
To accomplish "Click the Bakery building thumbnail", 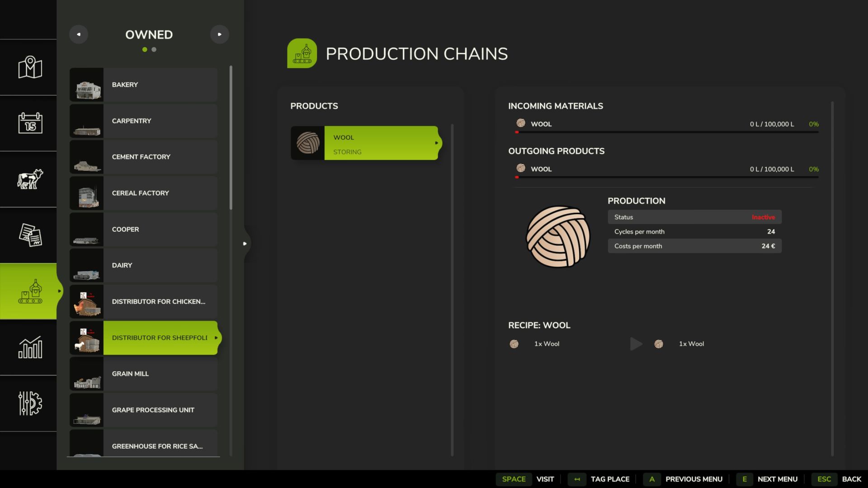I will pyautogui.click(x=87, y=85).
